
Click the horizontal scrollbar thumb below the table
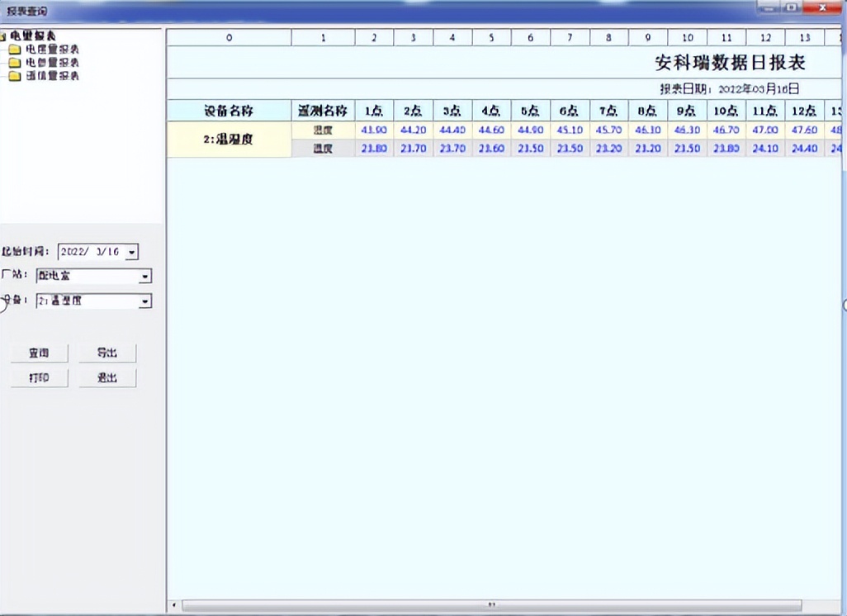(491, 605)
